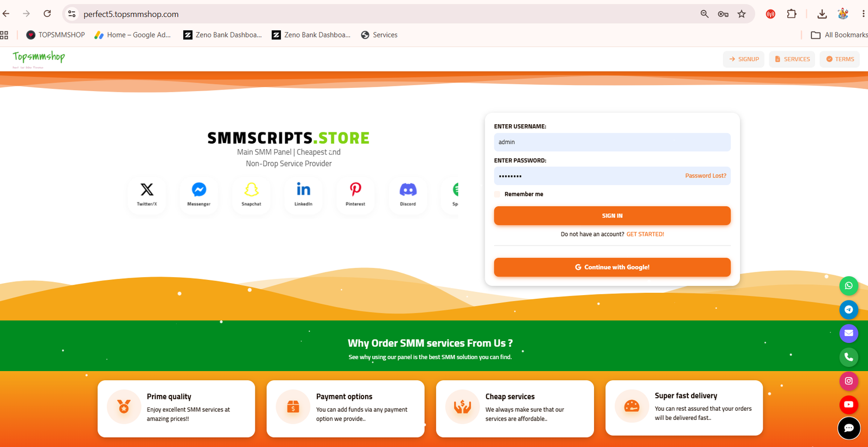Open the Services bookmark
Viewport: 868px width, 447px height.
379,35
